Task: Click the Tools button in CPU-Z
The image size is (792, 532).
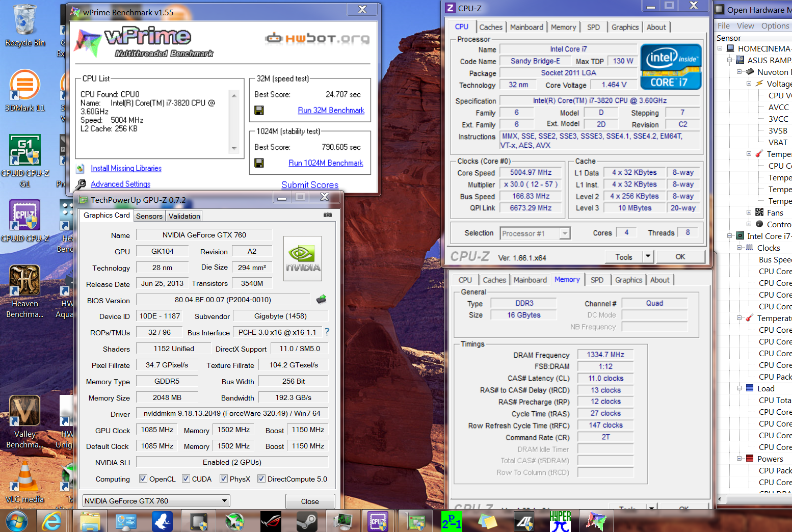Action: 624,256
